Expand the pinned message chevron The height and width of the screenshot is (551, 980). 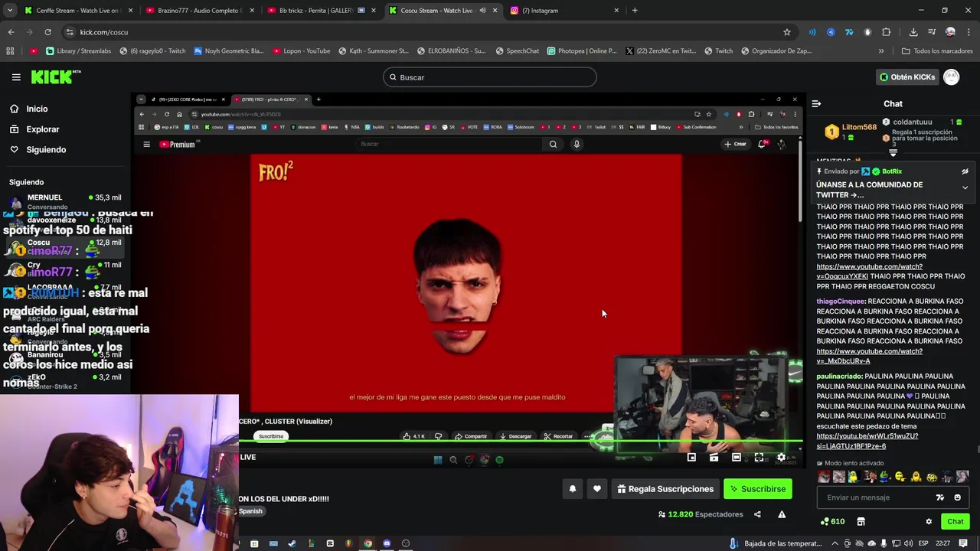(x=965, y=187)
